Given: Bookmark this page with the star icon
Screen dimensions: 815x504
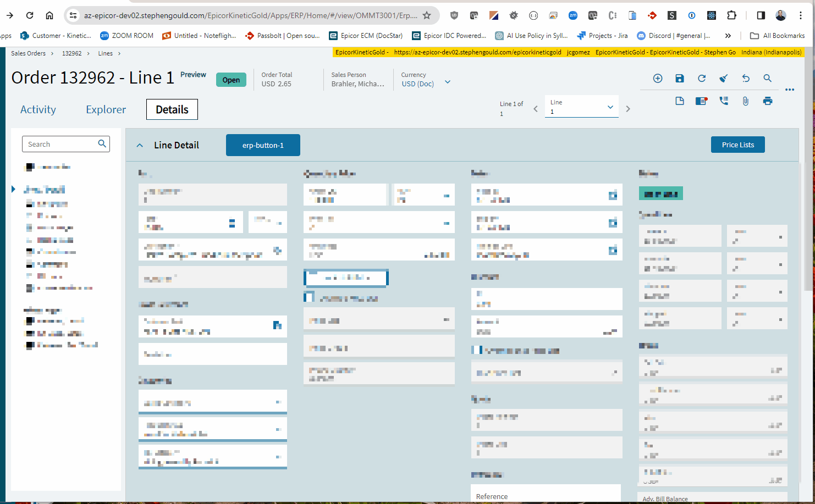Looking at the screenshot, I should 427,15.
